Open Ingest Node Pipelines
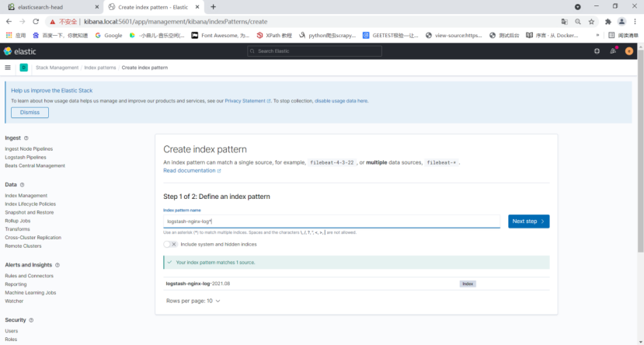Viewport: 644px width, 345px height. 29,149
